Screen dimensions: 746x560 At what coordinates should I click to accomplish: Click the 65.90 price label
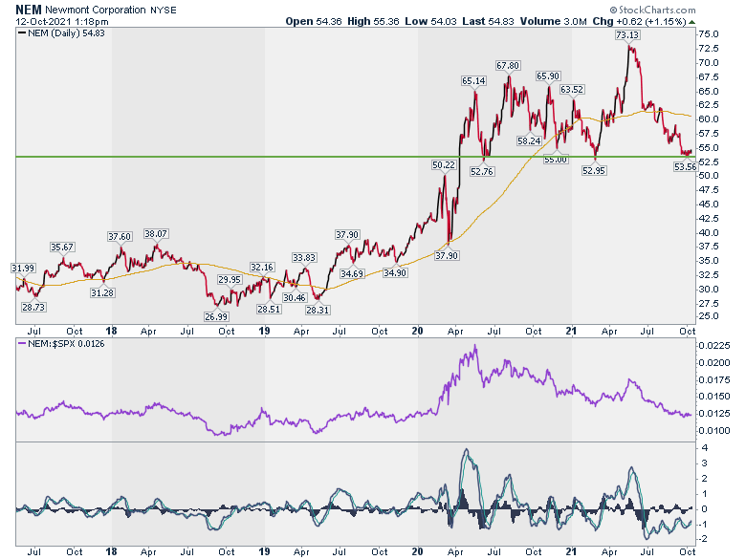click(x=548, y=76)
